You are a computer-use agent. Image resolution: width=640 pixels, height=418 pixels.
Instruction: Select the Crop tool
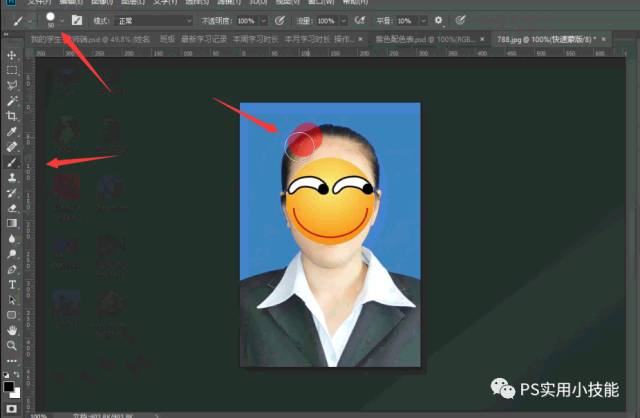tap(12, 116)
